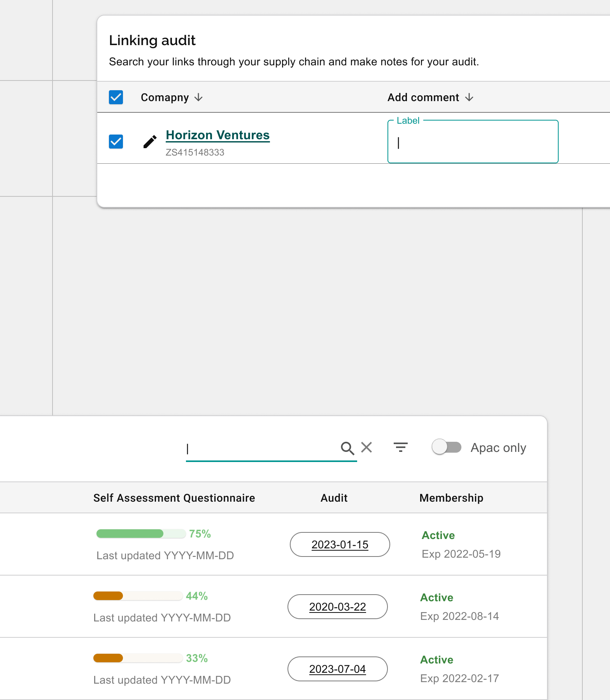
Task: Click the 44% questionnaire progress bar
Action: 138,596
